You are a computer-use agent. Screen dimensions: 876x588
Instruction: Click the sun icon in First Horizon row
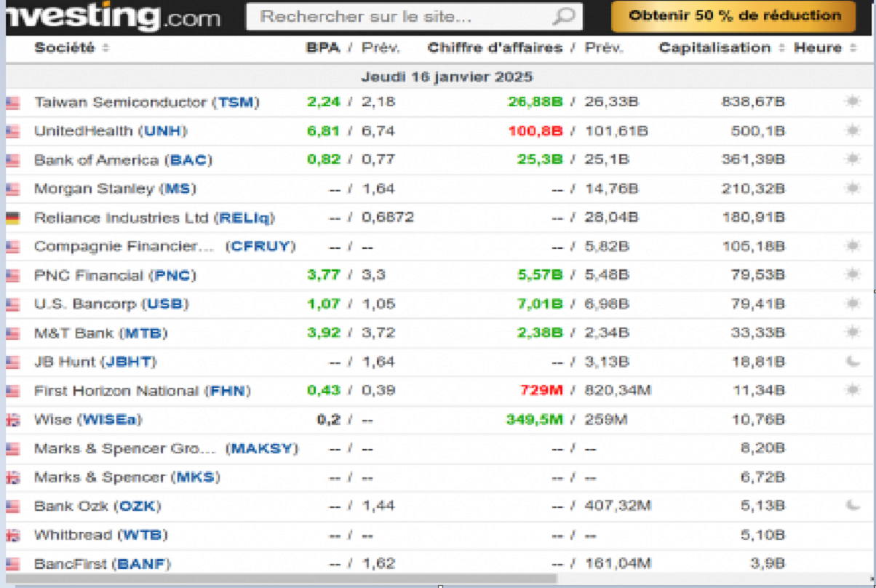click(853, 390)
